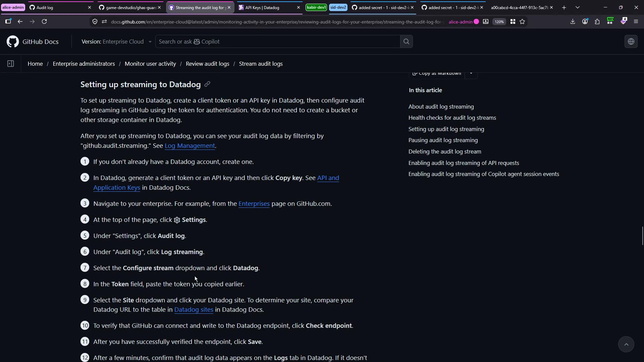
Task: Click the GitHub Docs octocat logo
Action: (x=13, y=42)
